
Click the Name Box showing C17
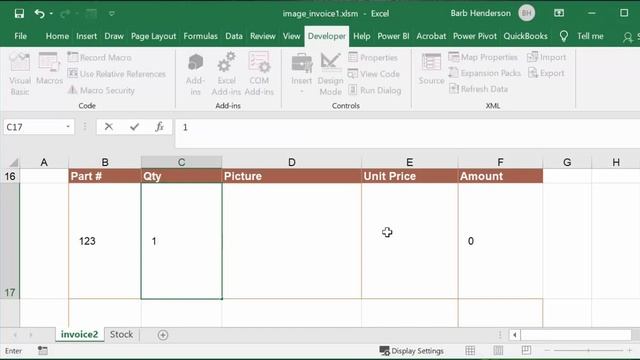[33, 127]
